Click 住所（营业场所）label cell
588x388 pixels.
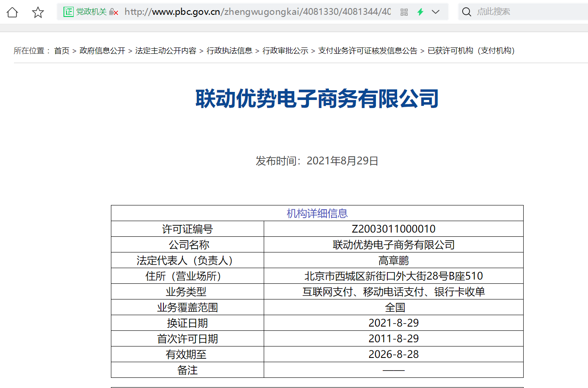click(188, 276)
